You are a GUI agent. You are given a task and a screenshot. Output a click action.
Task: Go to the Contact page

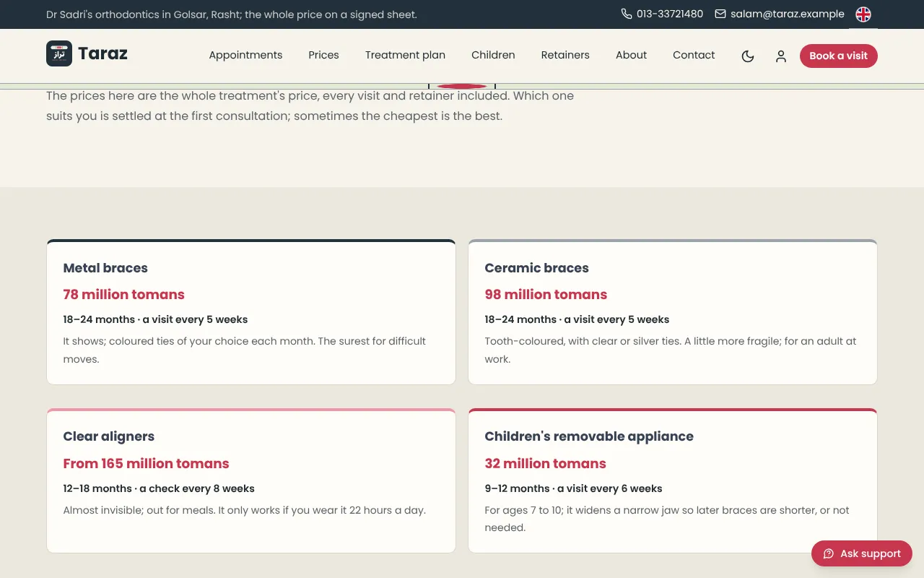point(694,55)
